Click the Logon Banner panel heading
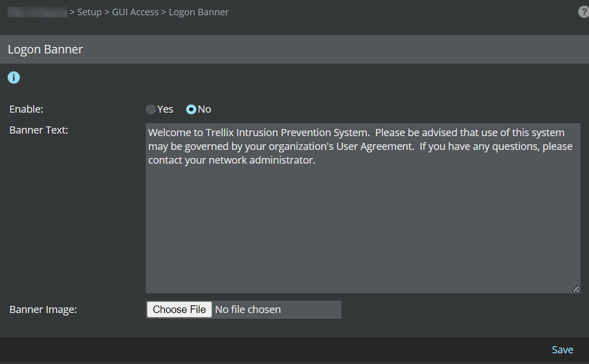 point(45,49)
